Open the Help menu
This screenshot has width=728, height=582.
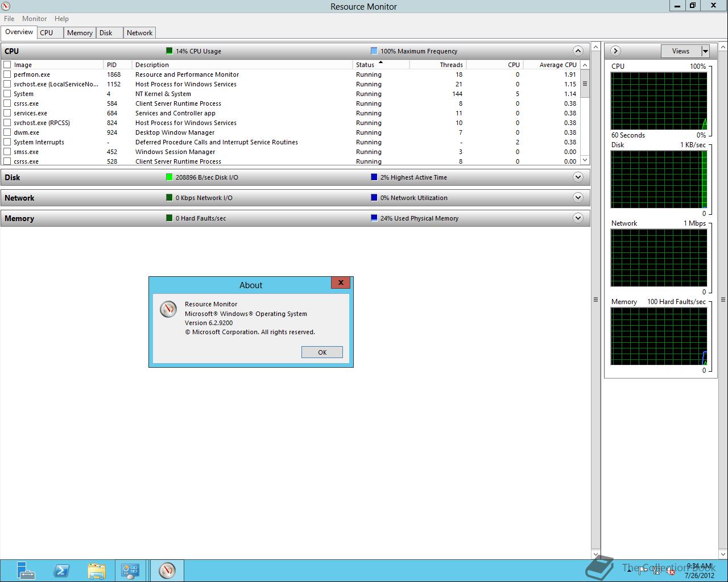pos(61,19)
